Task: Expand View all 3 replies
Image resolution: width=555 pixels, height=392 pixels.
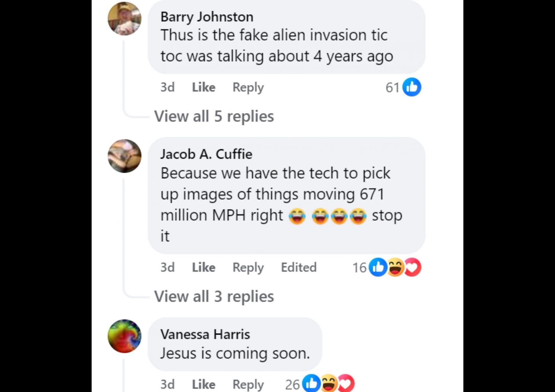Action: pyautogui.click(x=214, y=296)
